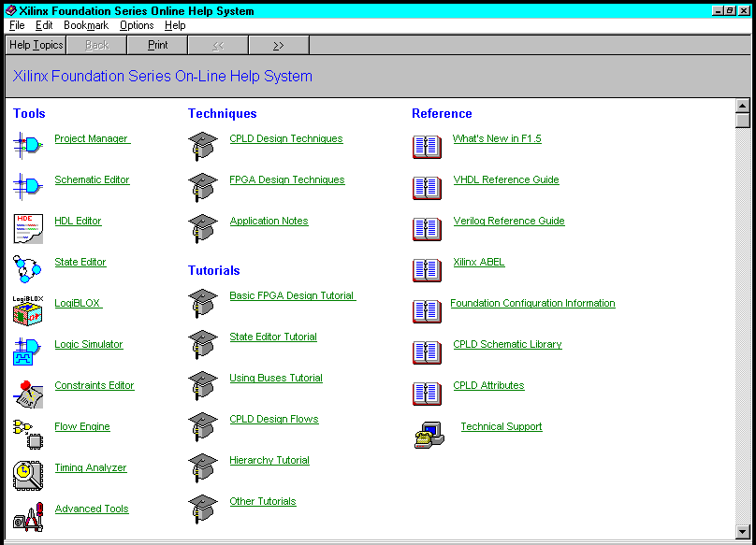
Task: Click graduation cap beside CPLD Design Techniques
Action: click(x=203, y=146)
